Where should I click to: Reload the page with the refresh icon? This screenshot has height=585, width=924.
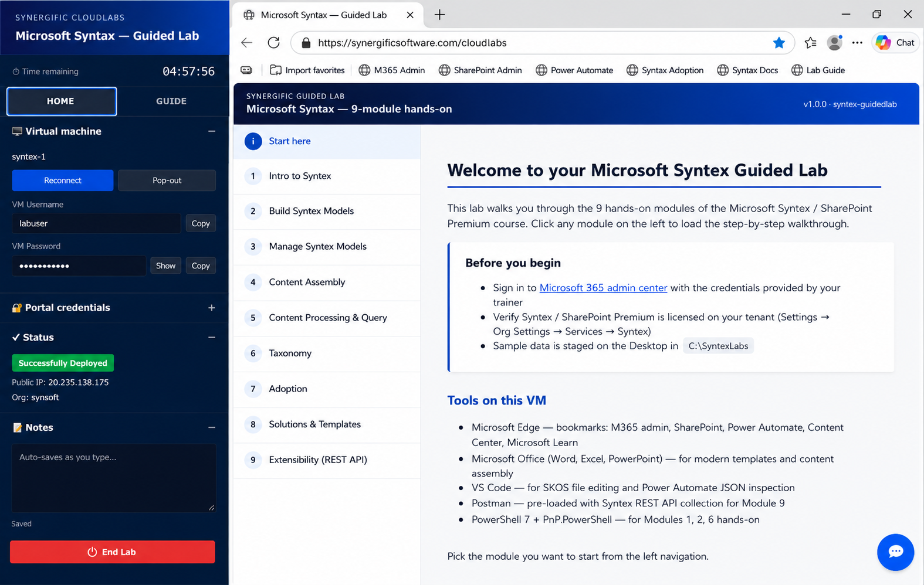273,43
